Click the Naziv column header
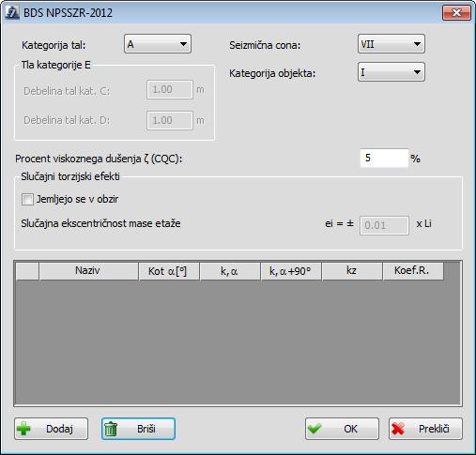The image size is (476, 455). tap(88, 271)
